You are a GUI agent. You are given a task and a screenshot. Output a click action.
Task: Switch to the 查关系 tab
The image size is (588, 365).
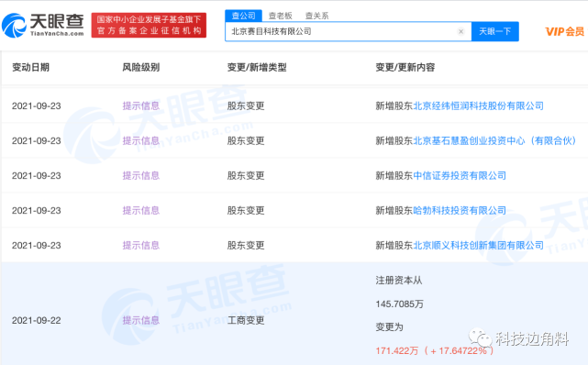[x=316, y=16]
